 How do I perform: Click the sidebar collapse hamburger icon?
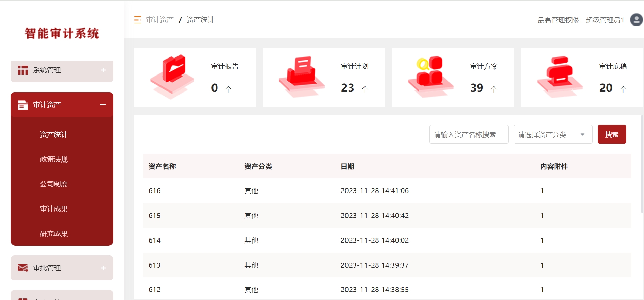click(x=137, y=20)
